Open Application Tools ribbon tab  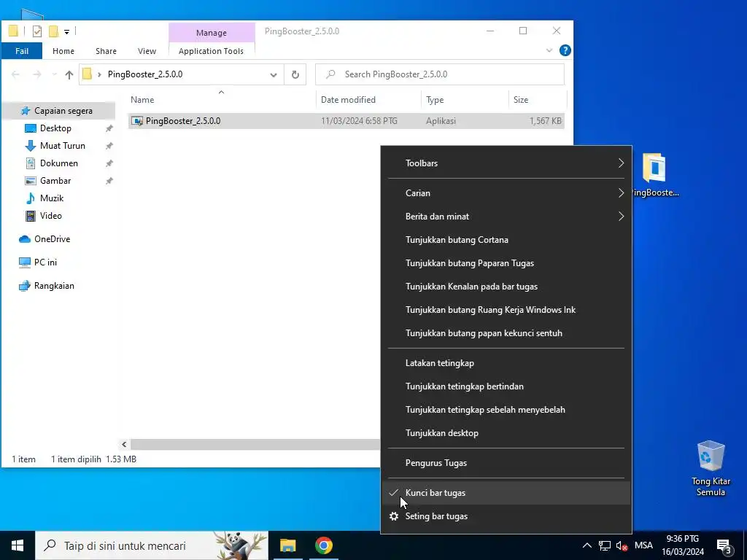click(x=211, y=51)
